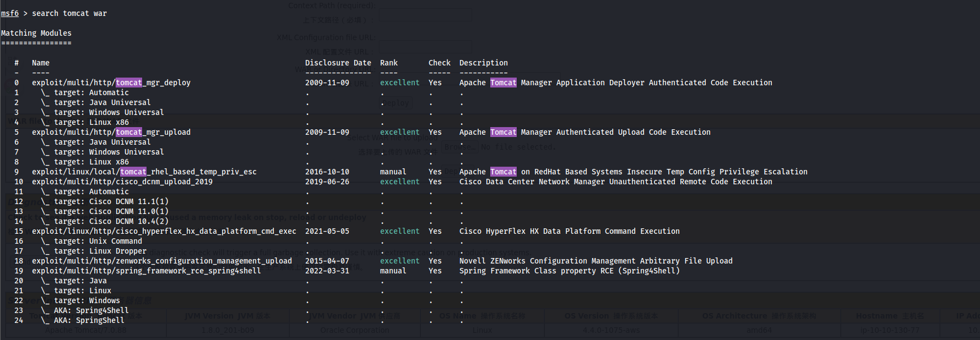
Task: Click 'manual' rank of spring4shell module
Action: [x=393, y=271]
